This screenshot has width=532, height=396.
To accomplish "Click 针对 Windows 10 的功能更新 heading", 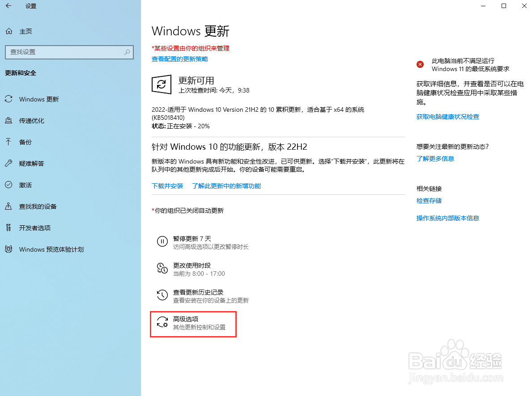I will point(230,147).
